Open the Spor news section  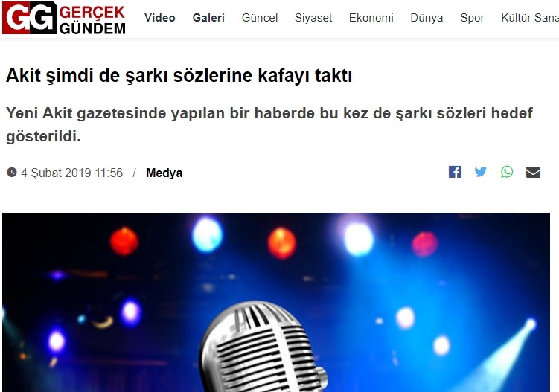pos(472,18)
